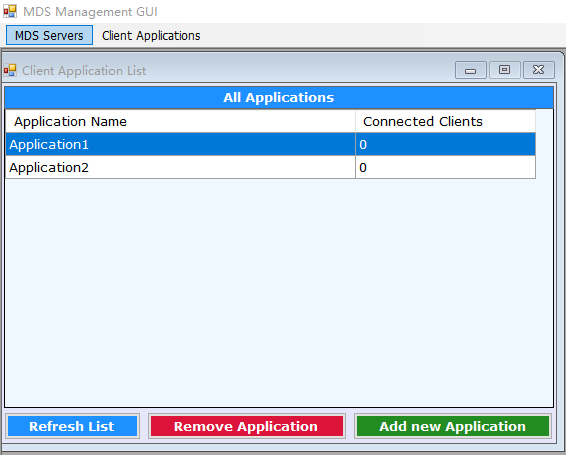Screen dimensions: 566x455
Task: Minimize the Client Application List window
Action: tap(471, 70)
